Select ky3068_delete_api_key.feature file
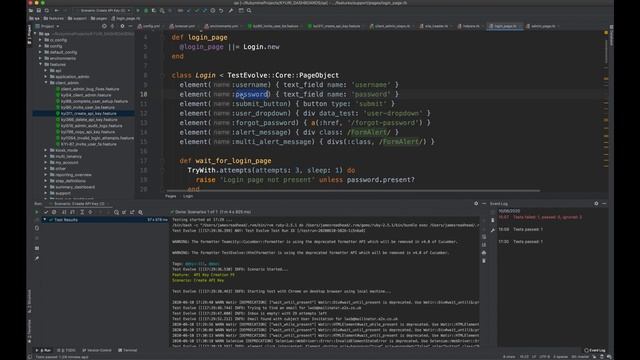The image size is (640, 360). point(89,120)
